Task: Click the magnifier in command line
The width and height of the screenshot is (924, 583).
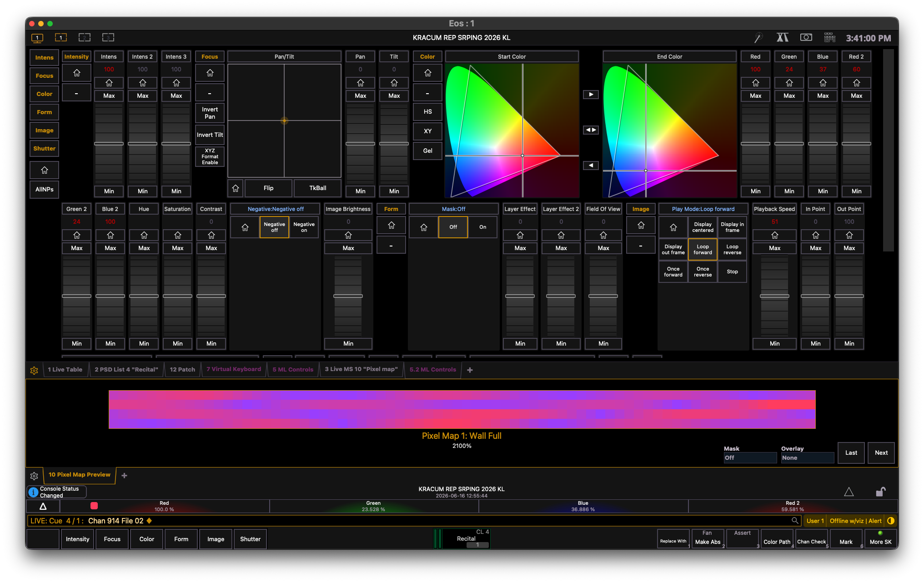Action: (795, 521)
